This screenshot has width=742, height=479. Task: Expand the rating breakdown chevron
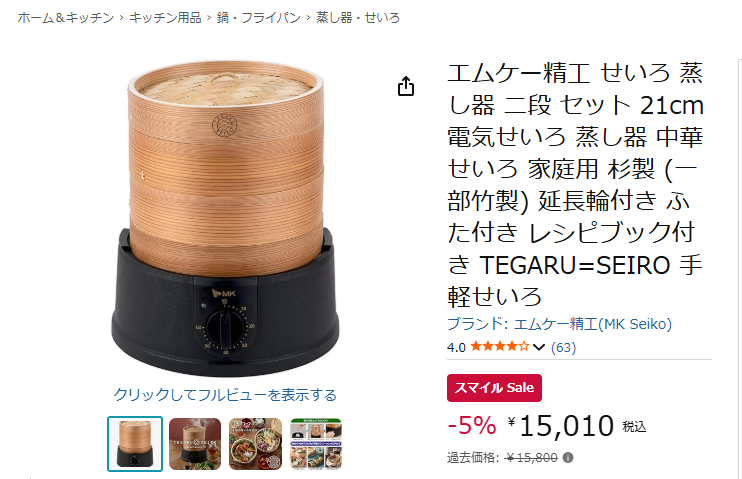(x=539, y=347)
